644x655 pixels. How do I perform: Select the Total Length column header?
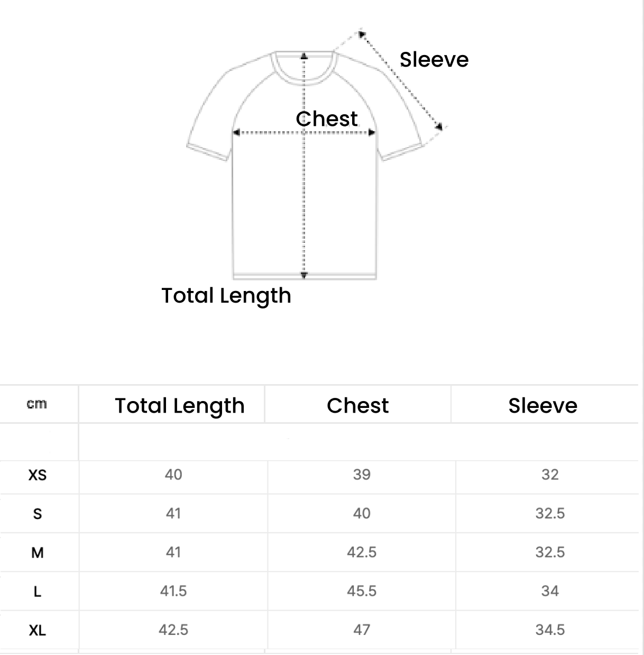(x=180, y=406)
